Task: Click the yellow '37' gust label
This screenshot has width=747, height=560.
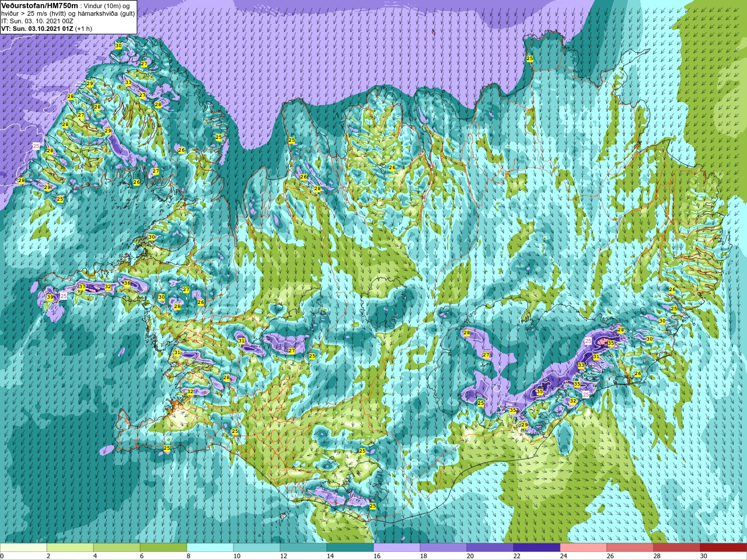Action: click(x=82, y=287)
